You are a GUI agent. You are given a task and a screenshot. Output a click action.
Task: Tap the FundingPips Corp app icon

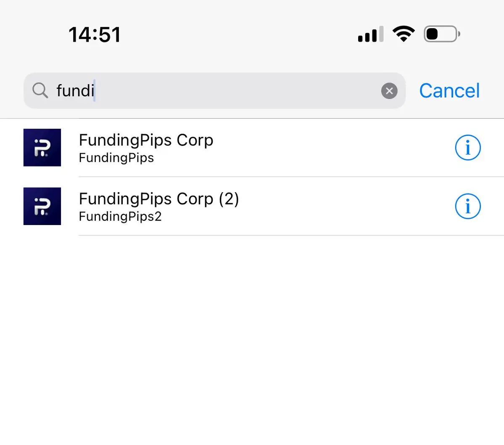click(42, 148)
